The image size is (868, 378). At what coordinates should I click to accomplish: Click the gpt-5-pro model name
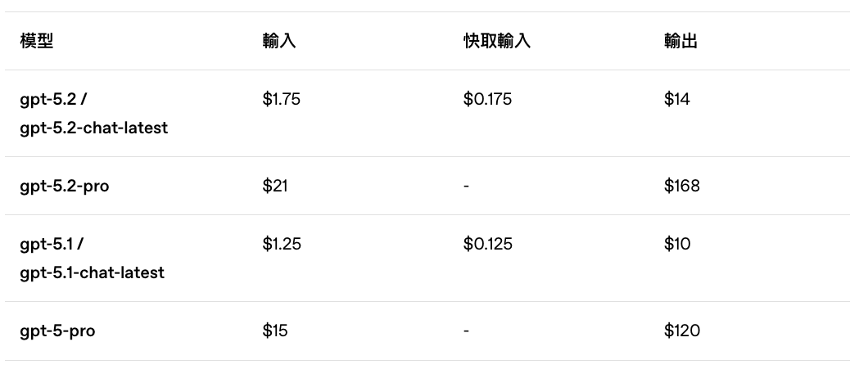pyautogui.click(x=57, y=331)
